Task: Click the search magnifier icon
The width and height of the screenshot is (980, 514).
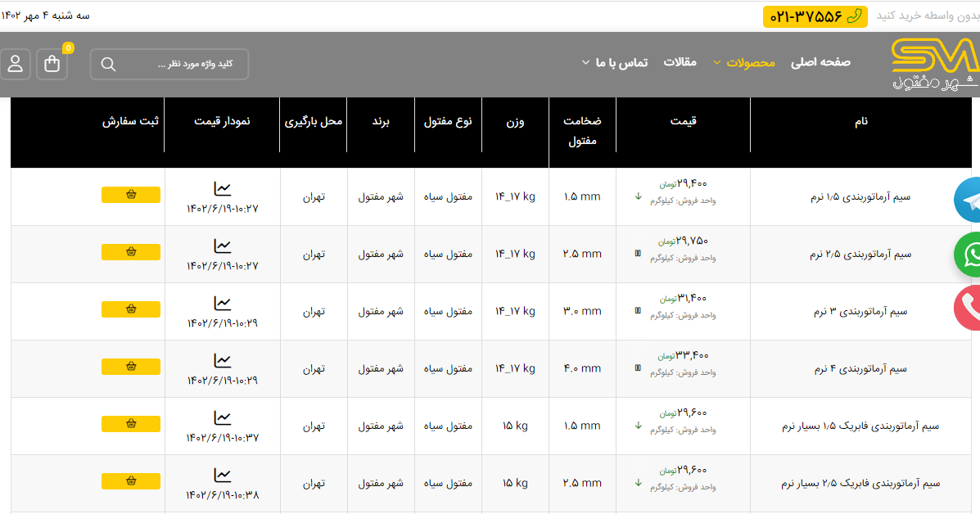Action: [x=108, y=64]
